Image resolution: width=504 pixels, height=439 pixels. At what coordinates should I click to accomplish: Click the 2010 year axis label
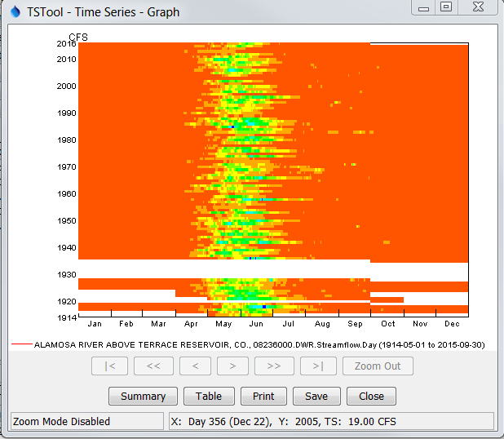(67, 60)
